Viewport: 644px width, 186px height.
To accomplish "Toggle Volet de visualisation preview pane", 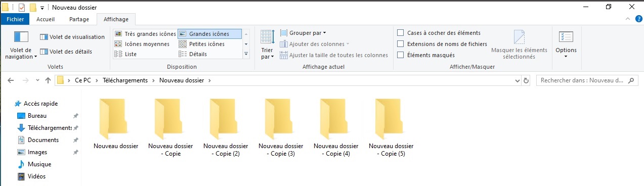I will [72, 37].
